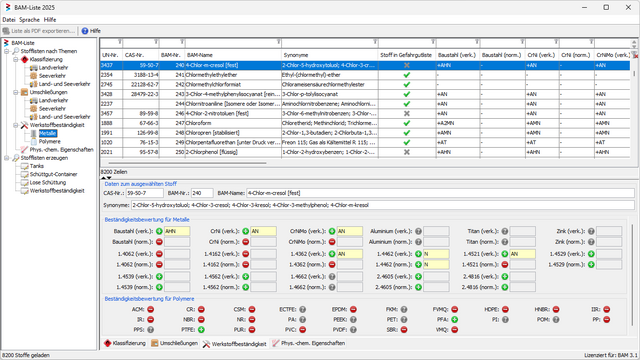Screen dimensions: 640x360
Task: Collapse the Stofflisten nach Themen node
Action: click(7, 51)
